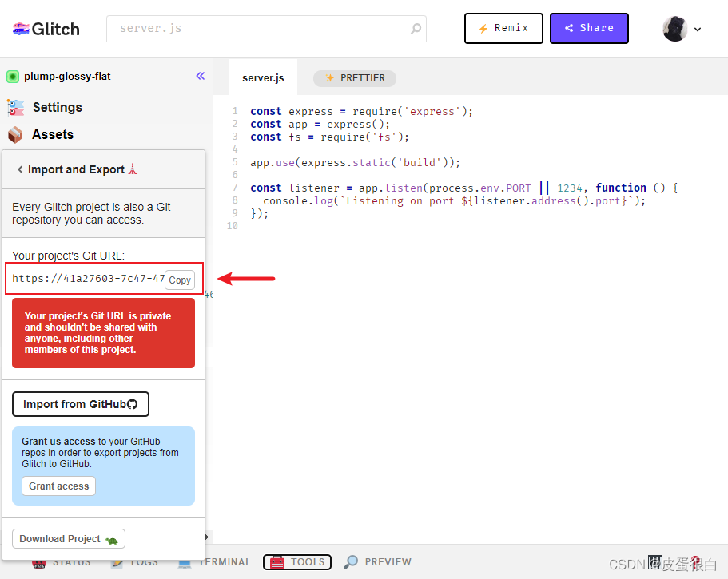Switch to the server.js tab

[x=263, y=78]
